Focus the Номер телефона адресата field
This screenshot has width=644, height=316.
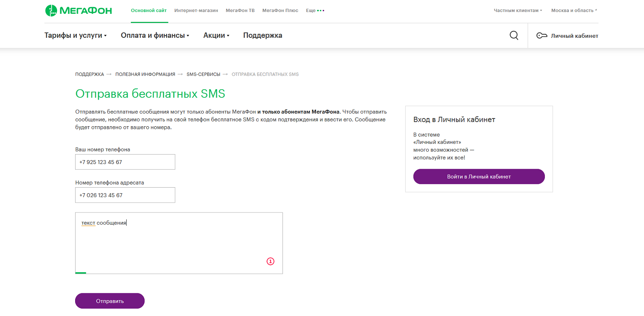(x=125, y=195)
